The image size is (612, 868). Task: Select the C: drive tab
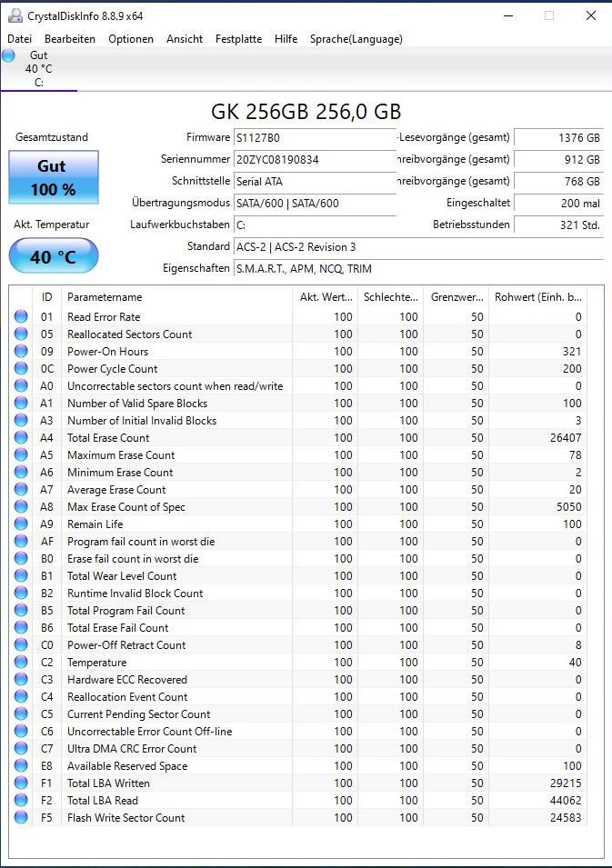pyautogui.click(x=39, y=69)
